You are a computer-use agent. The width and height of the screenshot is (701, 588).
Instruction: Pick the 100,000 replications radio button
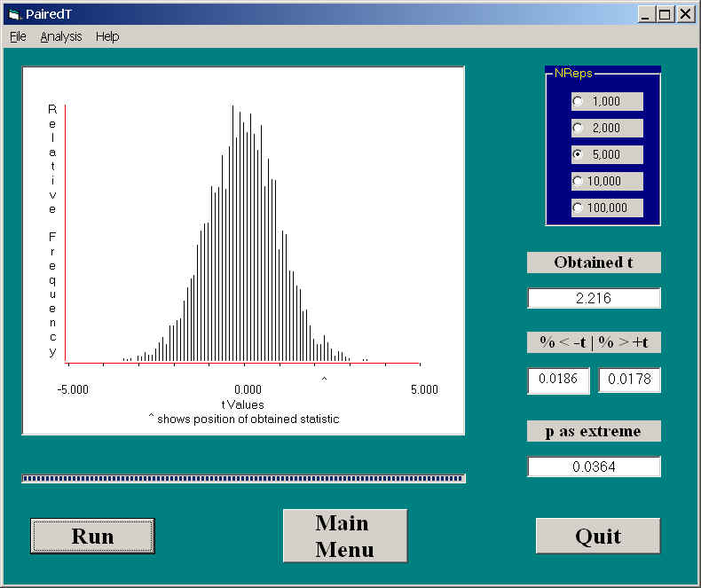coord(579,208)
